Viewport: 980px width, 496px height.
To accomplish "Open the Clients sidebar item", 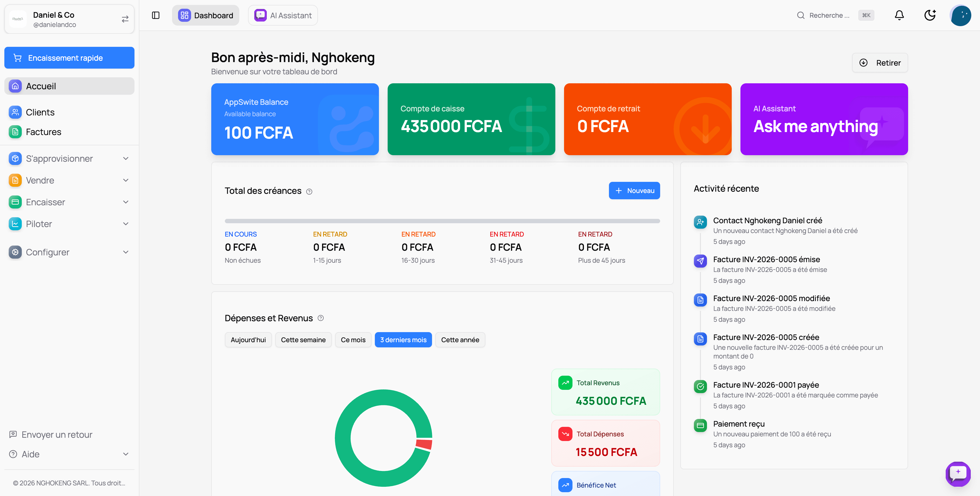I will (40, 112).
